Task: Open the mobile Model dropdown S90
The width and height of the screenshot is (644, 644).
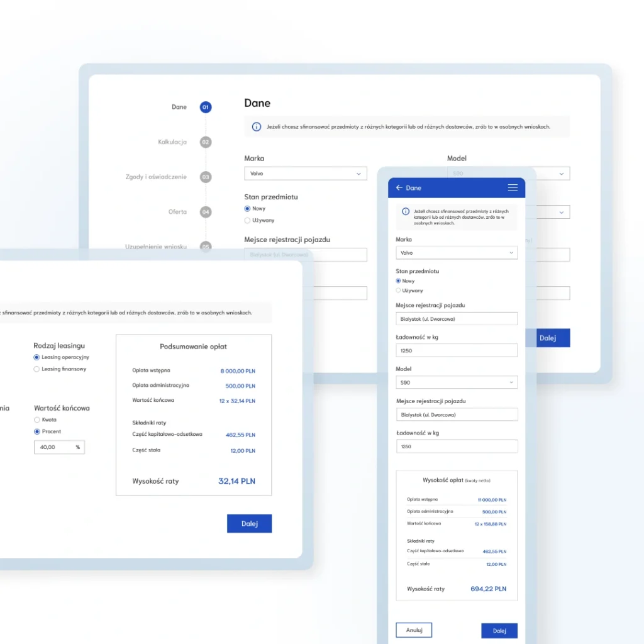Action: (x=457, y=382)
